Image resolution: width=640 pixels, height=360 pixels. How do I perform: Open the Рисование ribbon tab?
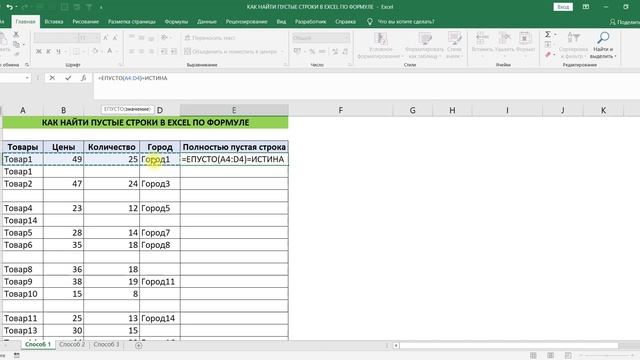click(x=85, y=22)
